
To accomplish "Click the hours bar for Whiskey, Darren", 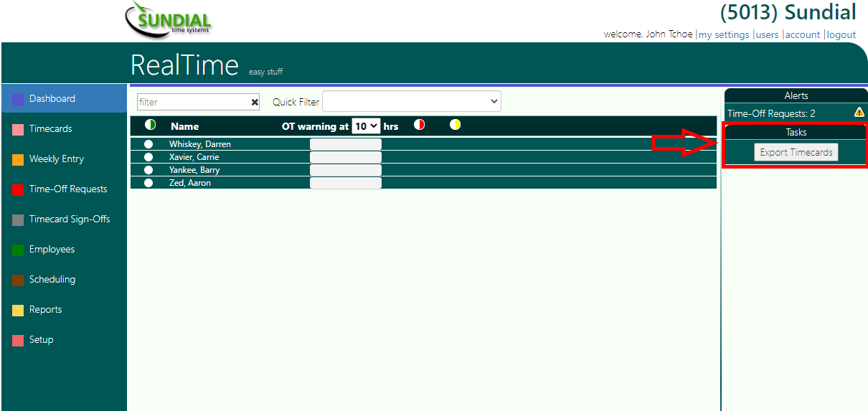I will coord(346,144).
